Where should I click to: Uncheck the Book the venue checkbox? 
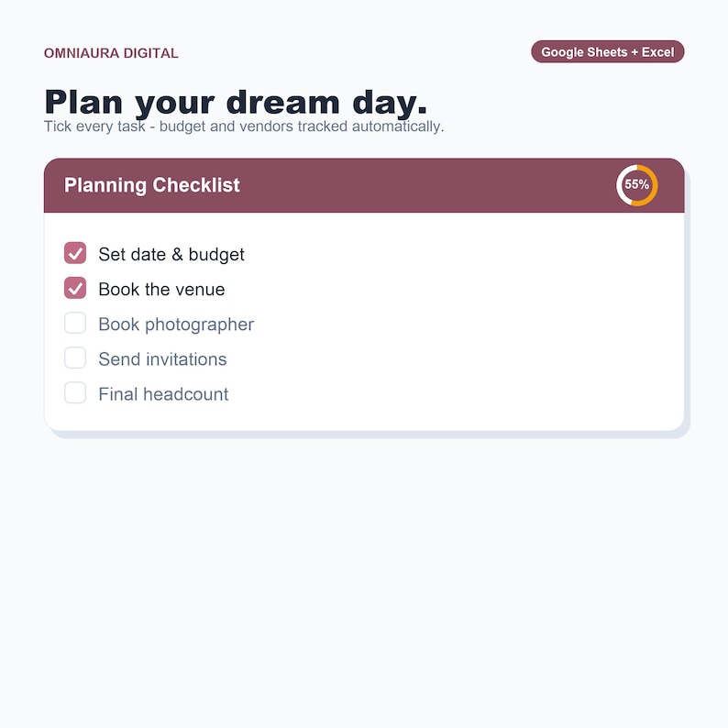click(x=75, y=288)
